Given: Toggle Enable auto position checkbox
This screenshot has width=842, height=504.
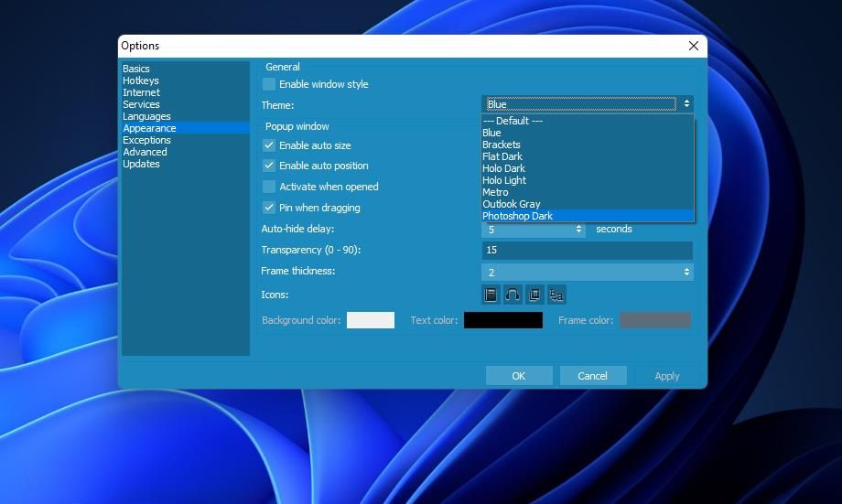Looking at the screenshot, I should pos(268,166).
